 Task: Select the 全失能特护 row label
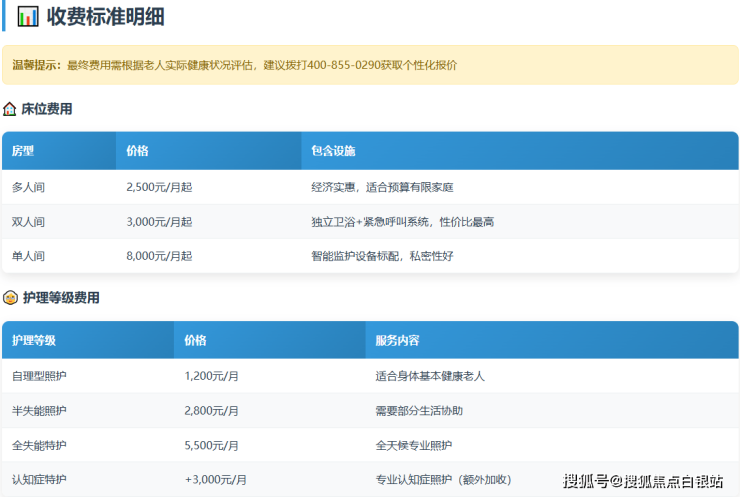click(39, 445)
